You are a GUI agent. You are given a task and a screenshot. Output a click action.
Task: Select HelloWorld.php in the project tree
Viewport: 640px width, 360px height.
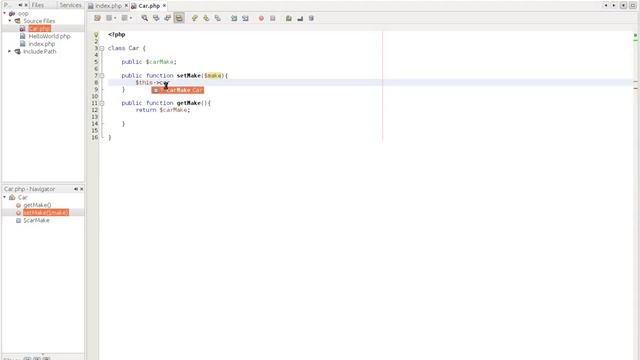(49, 36)
